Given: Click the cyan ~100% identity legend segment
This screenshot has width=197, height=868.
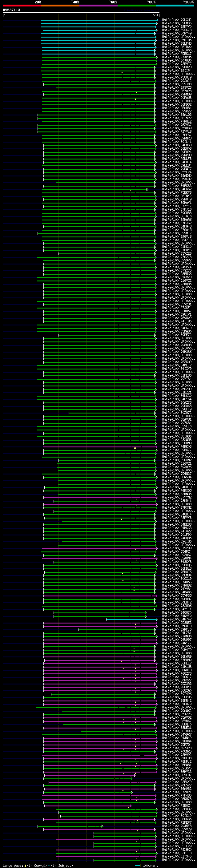Looking at the screenshot, I should (x=175, y=6).
